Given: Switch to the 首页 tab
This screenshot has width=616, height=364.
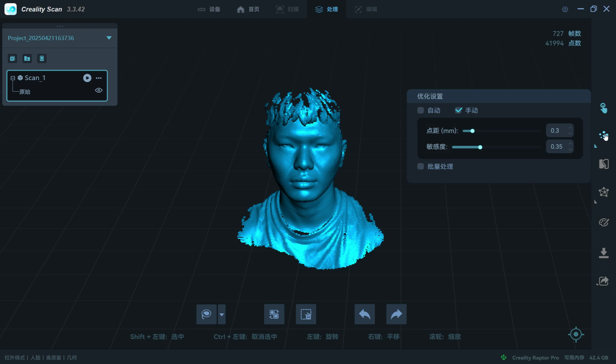Looking at the screenshot, I should pos(248,9).
